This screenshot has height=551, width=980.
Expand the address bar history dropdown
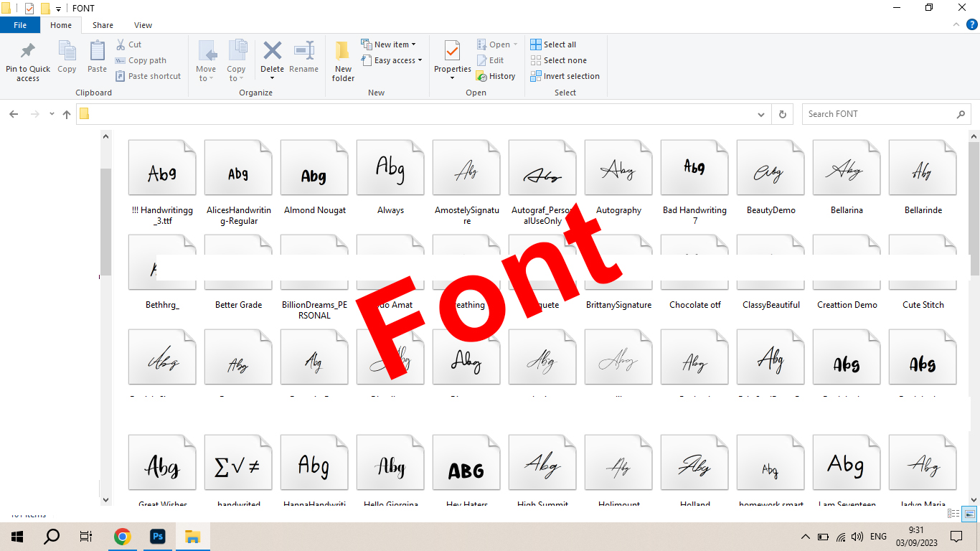[x=761, y=114]
